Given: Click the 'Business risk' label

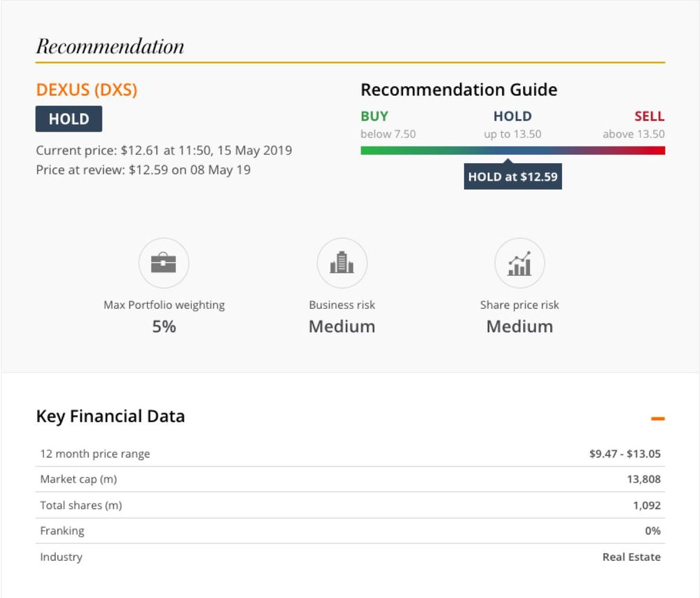Looking at the screenshot, I should pyautogui.click(x=342, y=305).
